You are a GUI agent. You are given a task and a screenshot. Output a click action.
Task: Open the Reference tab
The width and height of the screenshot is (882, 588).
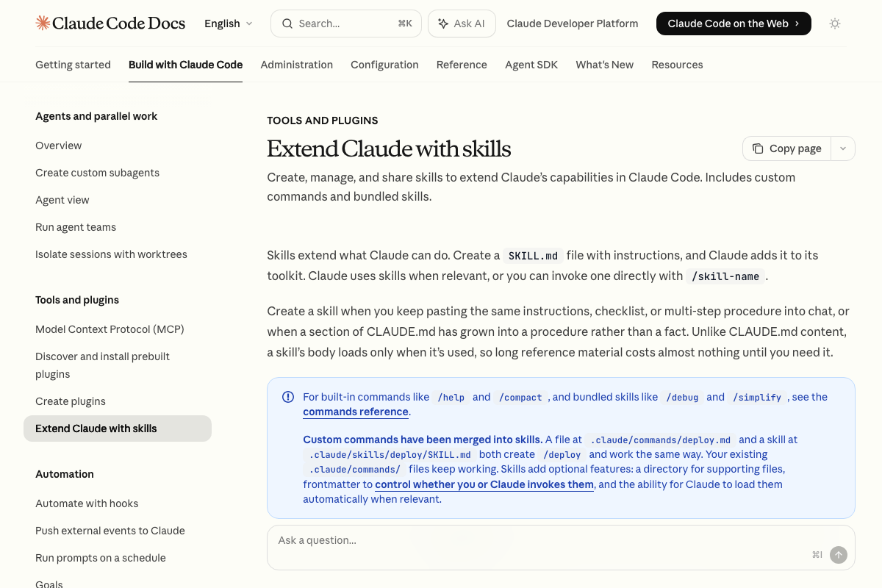click(462, 65)
